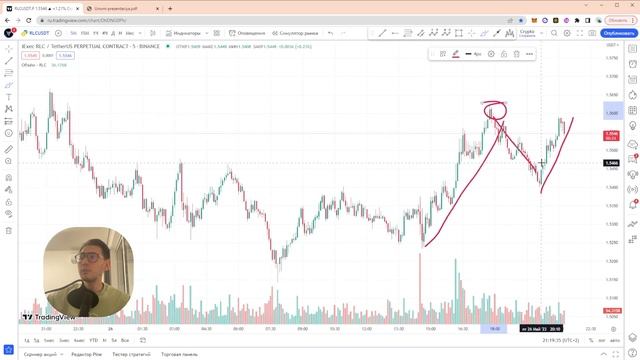Select the trend line tool in the left toolbar
This screenshot has height=360, width=640.
point(9,61)
